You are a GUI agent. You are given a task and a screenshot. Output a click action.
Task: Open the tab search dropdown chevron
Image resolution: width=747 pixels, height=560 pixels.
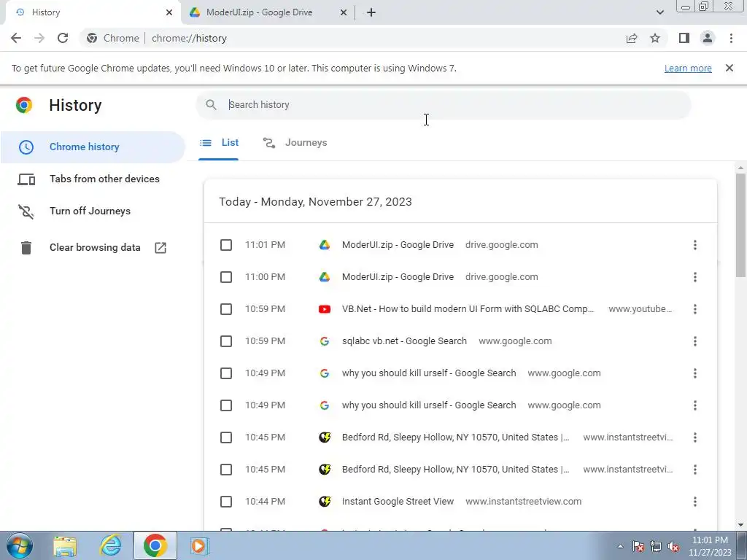pos(659,12)
